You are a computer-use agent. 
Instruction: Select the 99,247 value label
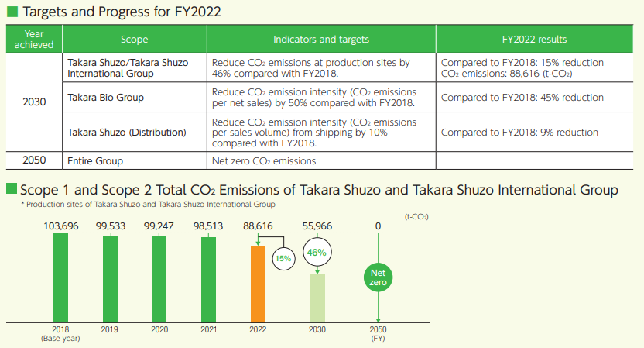[159, 226]
